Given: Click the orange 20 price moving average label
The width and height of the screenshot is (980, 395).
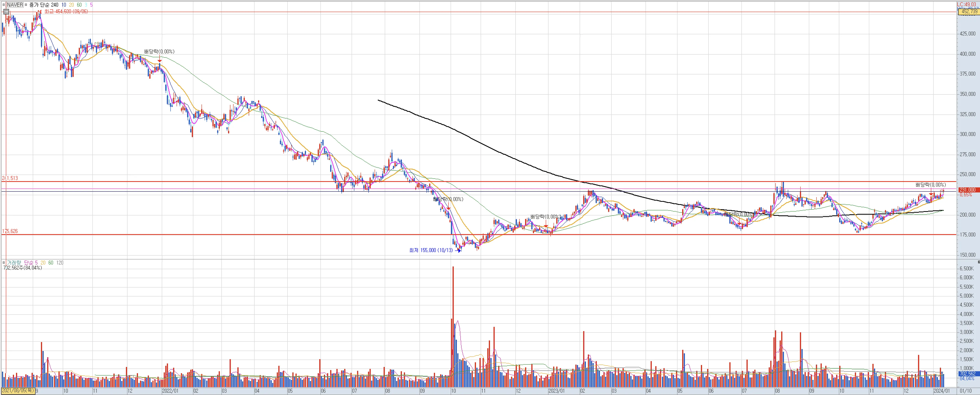Looking at the screenshot, I should click(x=72, y=5).
